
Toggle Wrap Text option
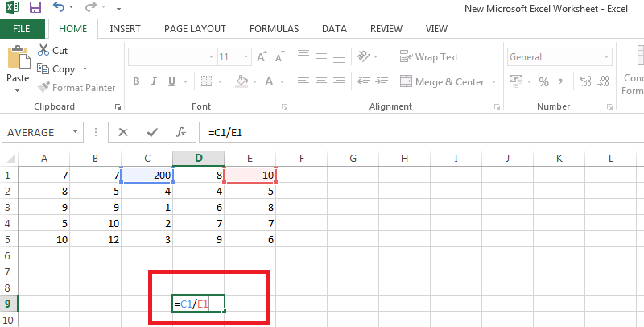[x=429, y=57]
